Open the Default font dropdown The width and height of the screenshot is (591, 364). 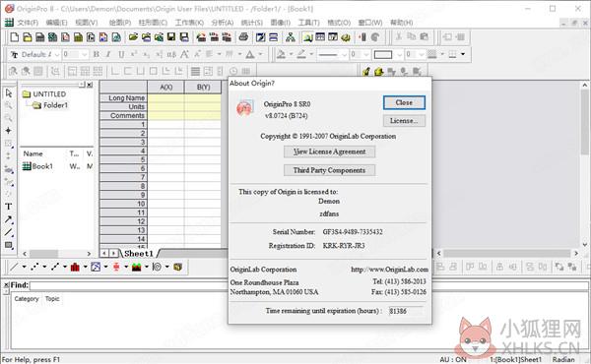(x=57, y=54)
